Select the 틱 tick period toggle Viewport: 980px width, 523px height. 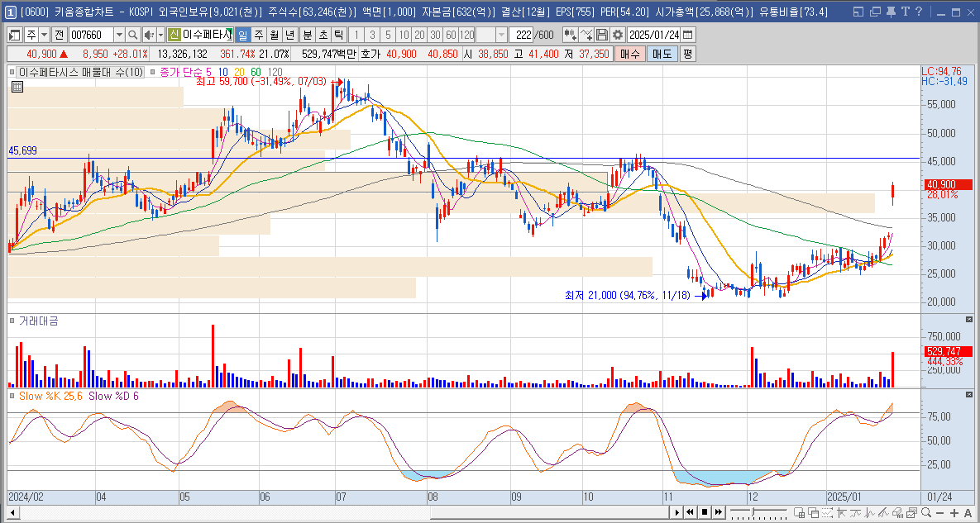pos(338,35)
